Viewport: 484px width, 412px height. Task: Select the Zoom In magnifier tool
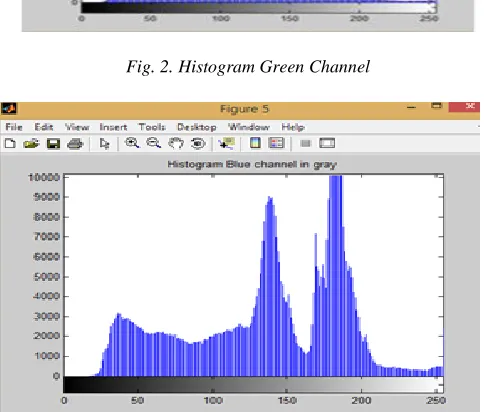click(x=132, y=143)
